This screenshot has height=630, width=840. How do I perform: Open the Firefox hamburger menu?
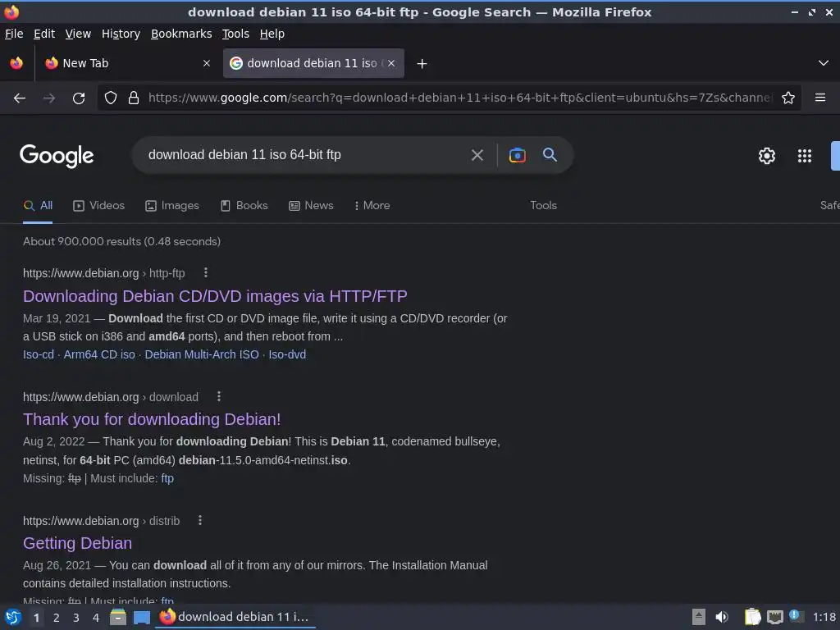[819, 98]
